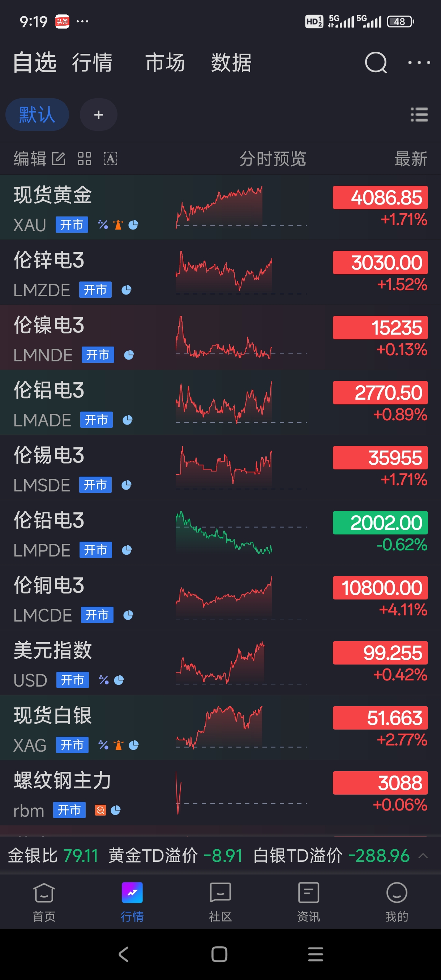Select the 默认 watchlist group button
This screenshot has height=980, width=441.
(37, 115)
